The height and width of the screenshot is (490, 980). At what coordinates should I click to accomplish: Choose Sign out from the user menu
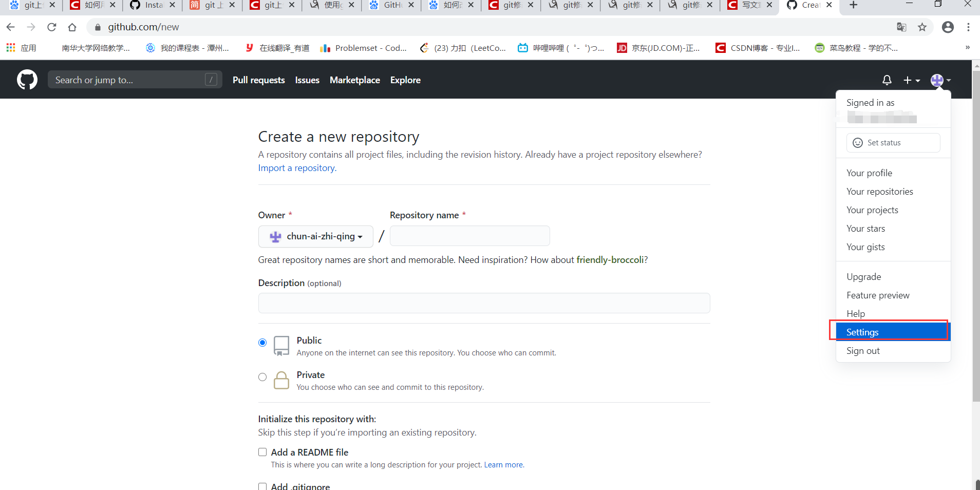[x=893, y=351]
